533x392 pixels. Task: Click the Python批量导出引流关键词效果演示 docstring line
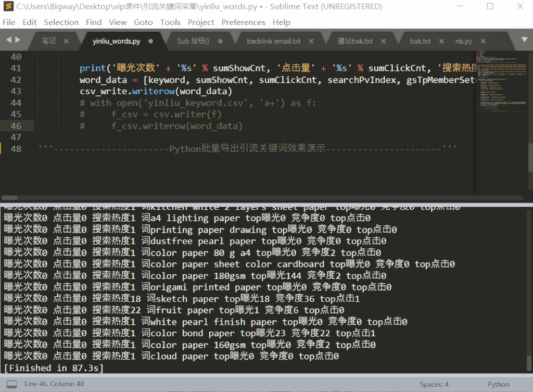coord(247,148)
